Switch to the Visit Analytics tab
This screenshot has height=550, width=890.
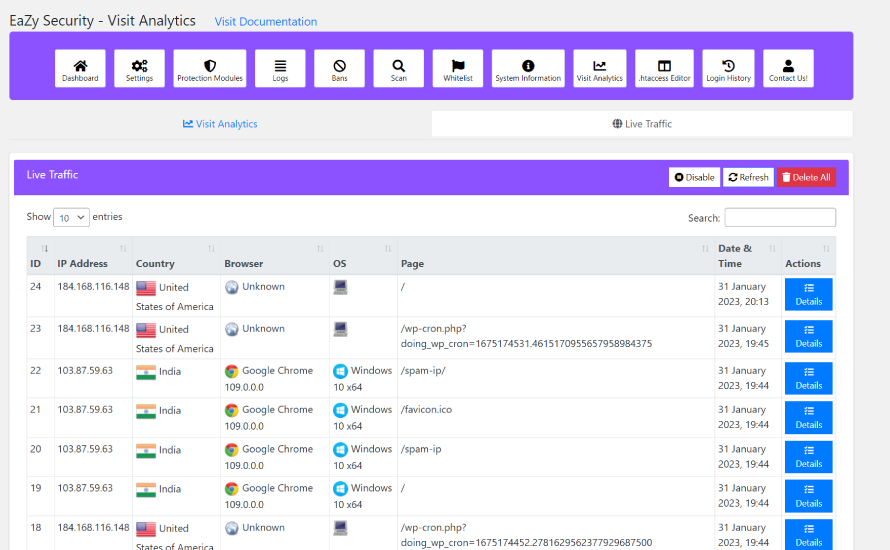click(x=220, y=124)
